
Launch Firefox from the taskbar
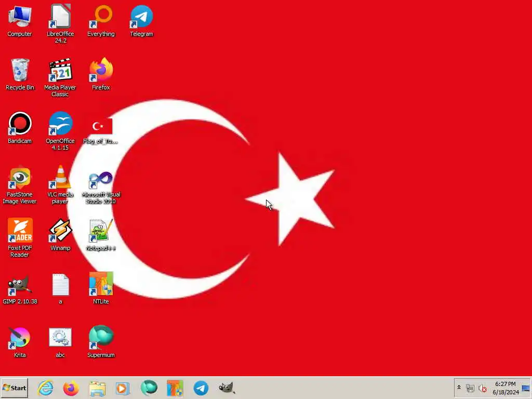click(71, 388)
